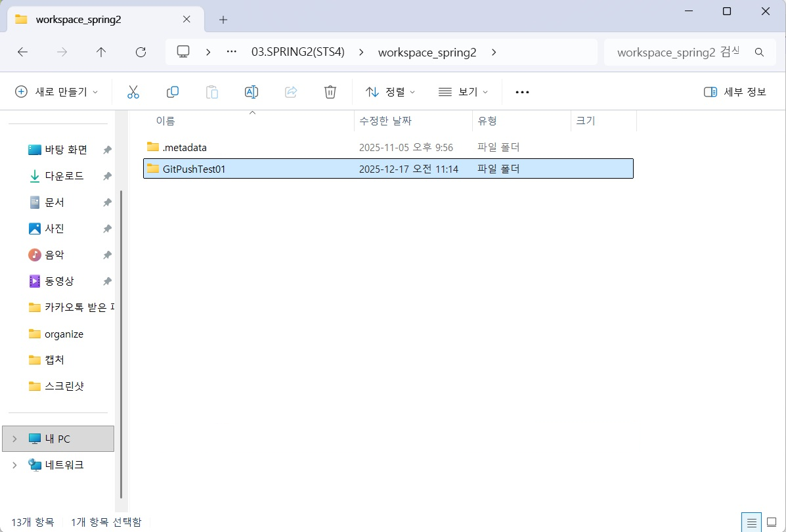
Task: Select the .metadata folder
Action: point(388,147)
